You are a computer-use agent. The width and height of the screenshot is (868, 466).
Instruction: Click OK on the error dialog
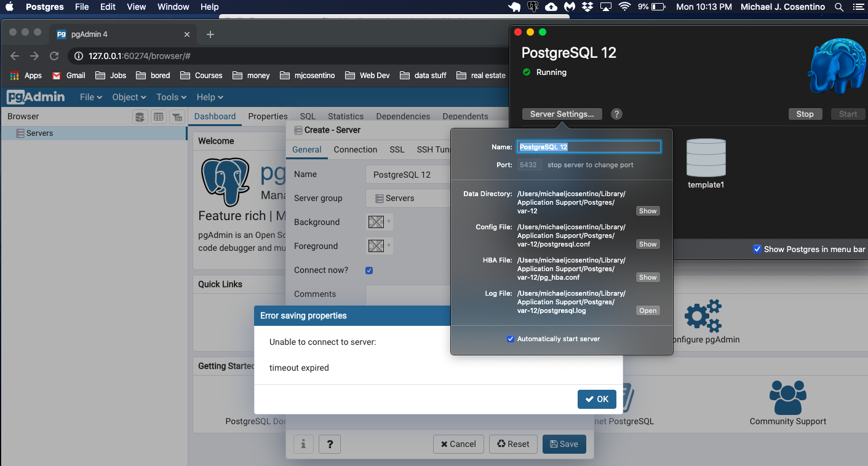597,399
